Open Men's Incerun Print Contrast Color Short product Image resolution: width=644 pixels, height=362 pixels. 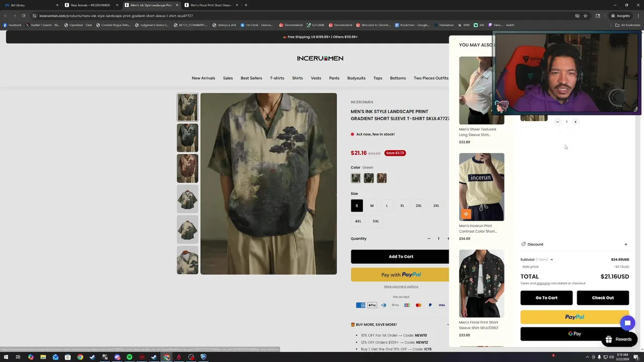click(x=478, y=228)
